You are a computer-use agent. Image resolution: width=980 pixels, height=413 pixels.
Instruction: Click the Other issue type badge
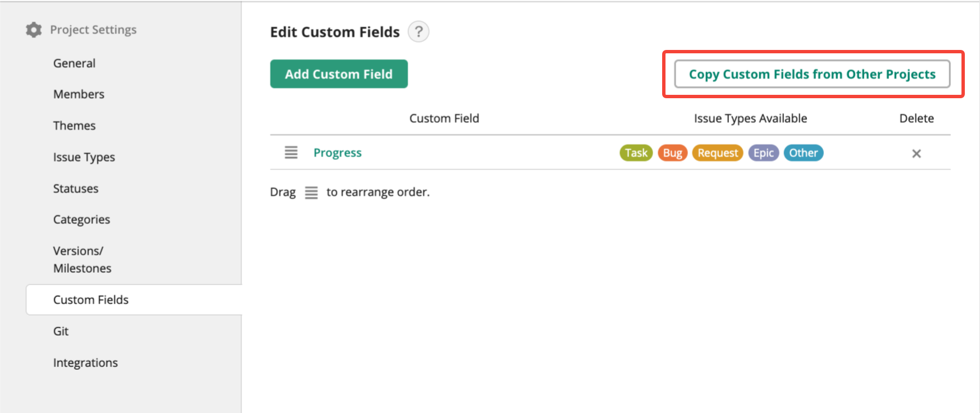(x=803, y=153)
